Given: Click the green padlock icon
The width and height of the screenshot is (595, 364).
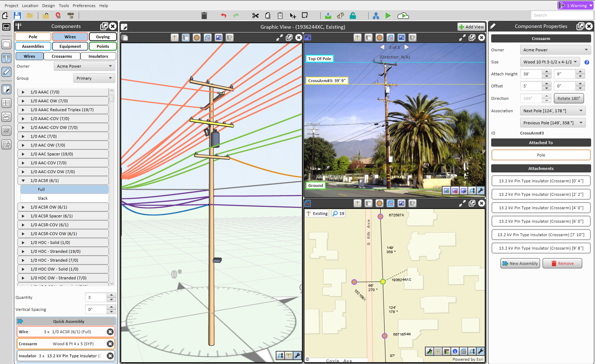Looking at the screenshot, I should pos(353,16).
